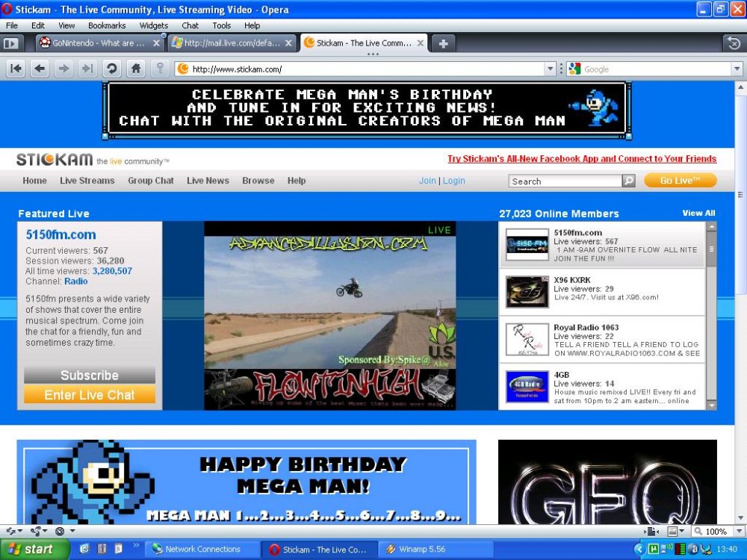Viewport: 747px width, 560px height.
Task: Expand the address bar dropdown
Action: (551, 69)
